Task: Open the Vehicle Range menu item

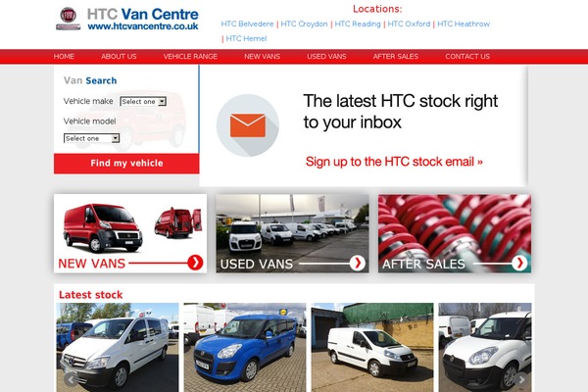Action: pyautogui.click(x=190, y=56)
